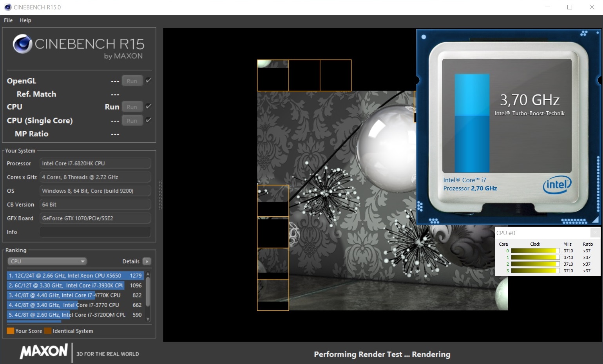Click the Cinebench logo sphere icon

click(22, 44)
